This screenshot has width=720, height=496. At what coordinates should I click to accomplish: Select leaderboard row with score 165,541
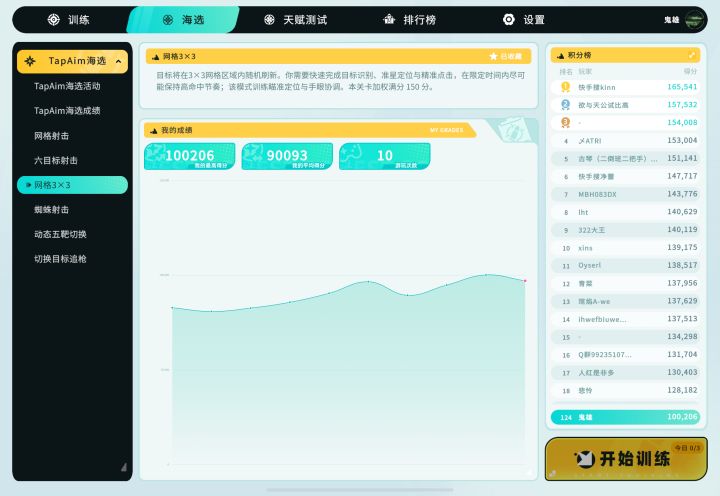625,87
